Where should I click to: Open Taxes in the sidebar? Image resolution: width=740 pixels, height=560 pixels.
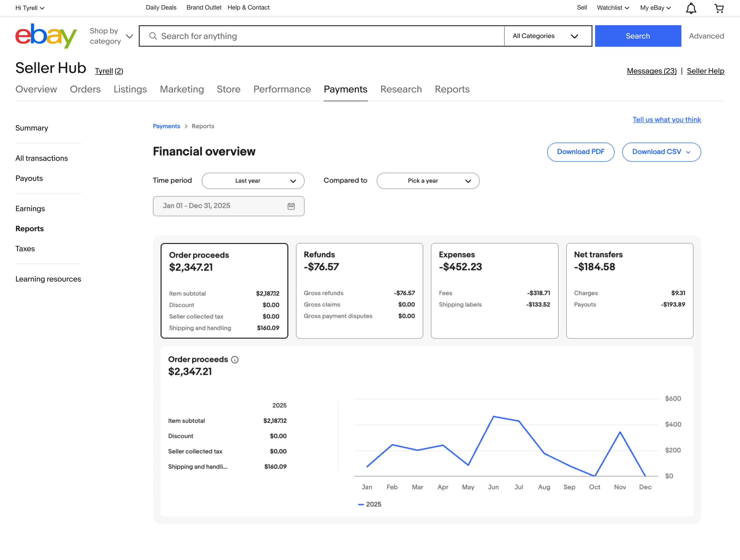click(x=25, y=249)
